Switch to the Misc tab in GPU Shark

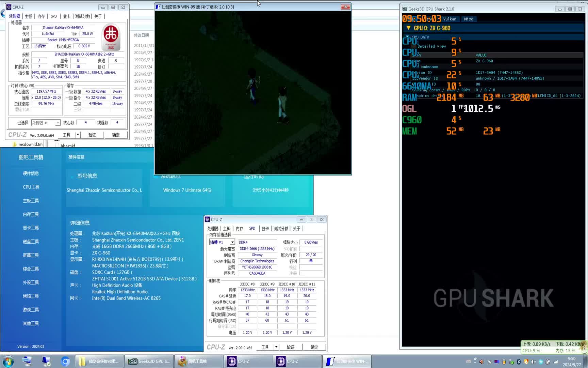(469, 19)
